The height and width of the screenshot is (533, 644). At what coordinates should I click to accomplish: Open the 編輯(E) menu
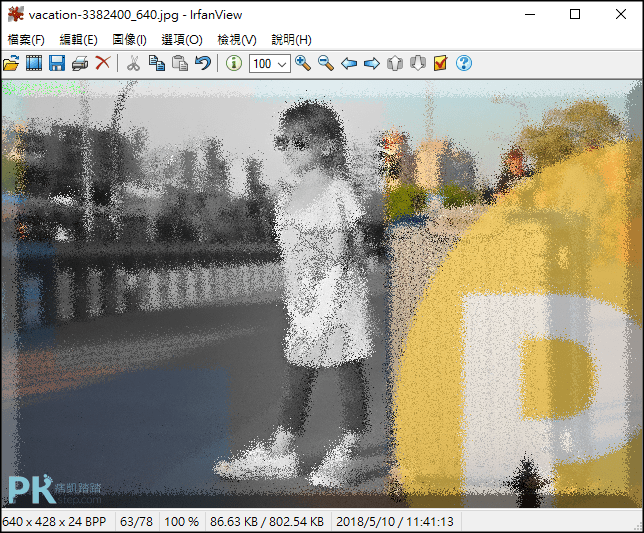(x=78, y=40)
